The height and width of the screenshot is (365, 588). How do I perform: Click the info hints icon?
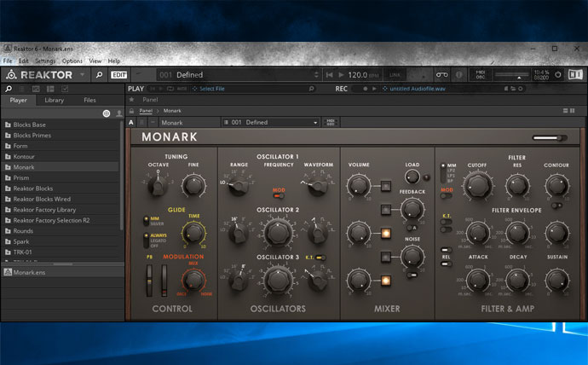pyautogui.click(x=459, y=75)
